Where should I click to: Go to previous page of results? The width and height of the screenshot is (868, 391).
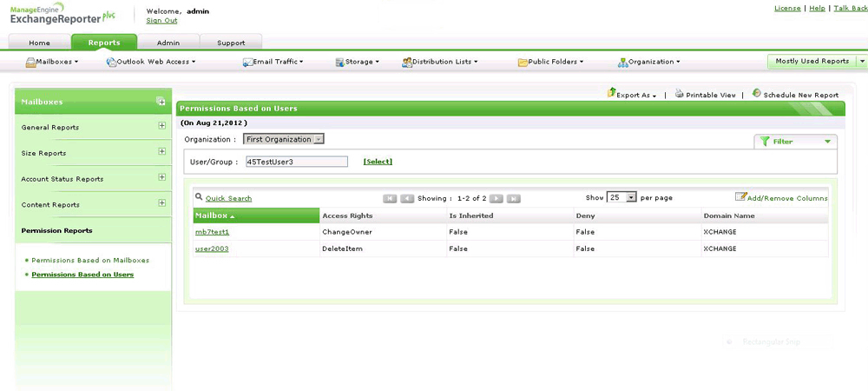tap(407, 198)
